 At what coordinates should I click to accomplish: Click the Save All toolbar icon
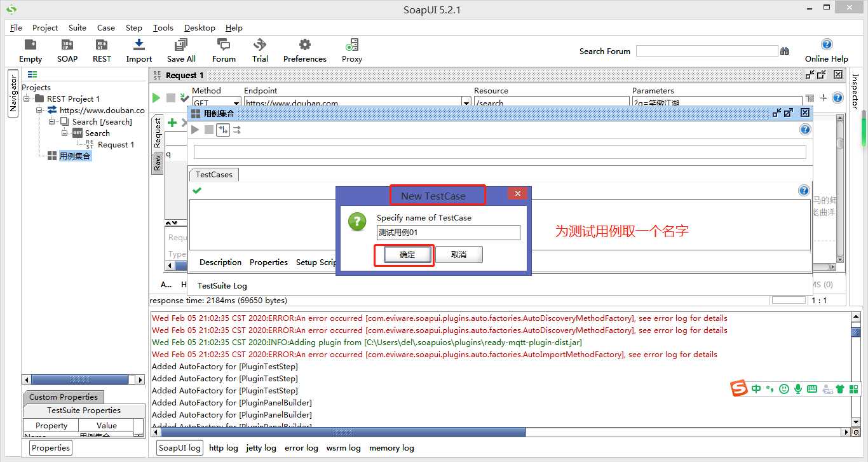(181, 45)
